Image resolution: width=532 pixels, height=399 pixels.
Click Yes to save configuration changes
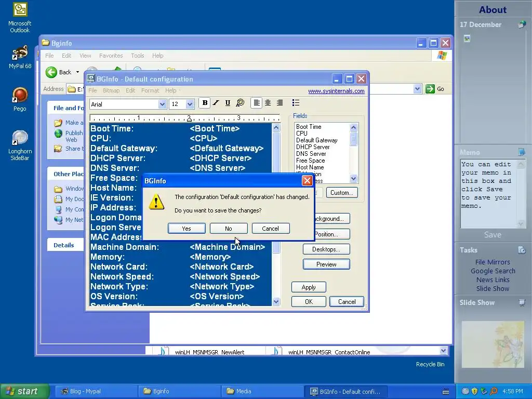[x=187, y=229]
